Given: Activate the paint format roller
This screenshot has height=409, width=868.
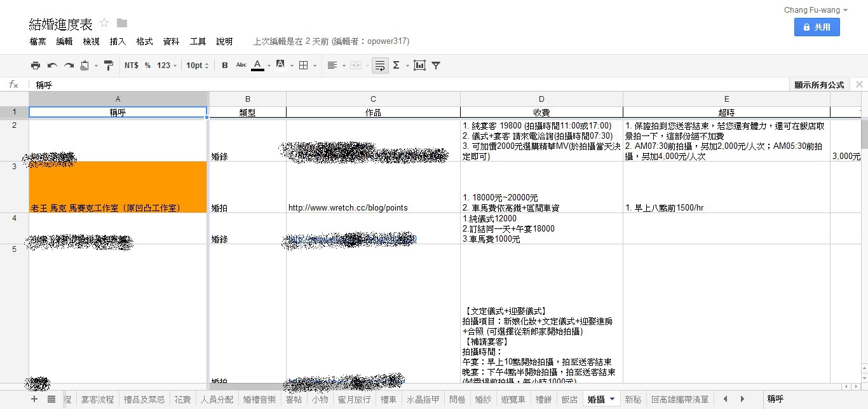Looking at the screenshot, I should click(108, 66).
